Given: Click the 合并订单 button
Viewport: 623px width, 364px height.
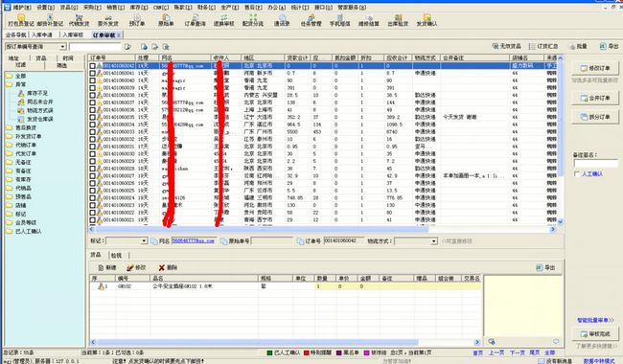Looking at the screenshot, I should tap(595, 98).
